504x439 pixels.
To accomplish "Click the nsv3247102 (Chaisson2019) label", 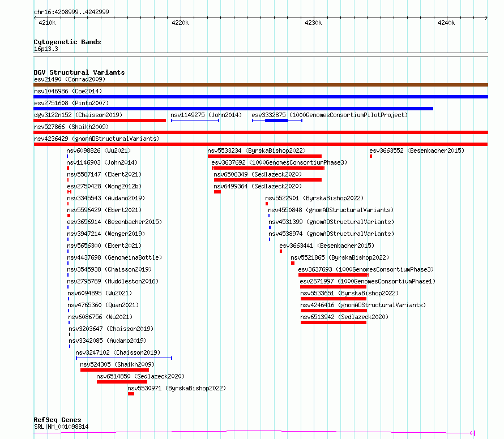I will [x=118, y=352].
